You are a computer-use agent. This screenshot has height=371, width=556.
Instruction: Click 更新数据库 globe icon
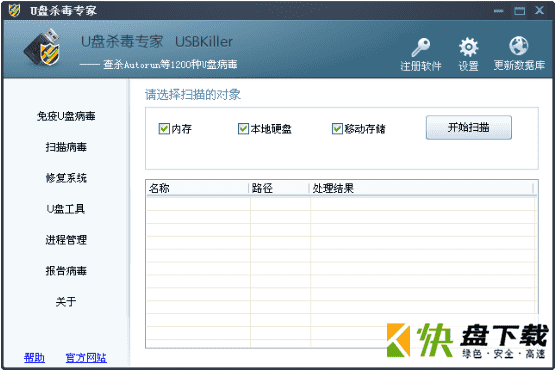click(x=518, y=46)
